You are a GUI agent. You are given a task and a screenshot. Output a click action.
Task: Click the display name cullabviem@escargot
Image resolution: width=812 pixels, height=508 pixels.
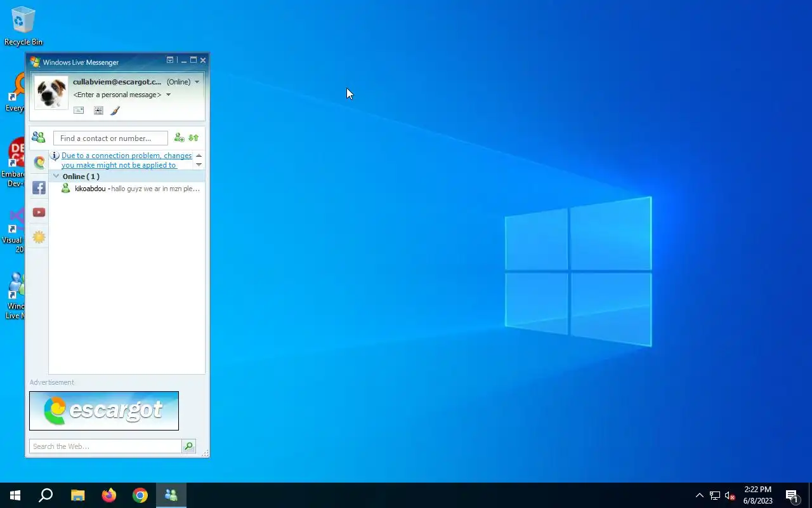pyautogui.click(x=117, y=82)
